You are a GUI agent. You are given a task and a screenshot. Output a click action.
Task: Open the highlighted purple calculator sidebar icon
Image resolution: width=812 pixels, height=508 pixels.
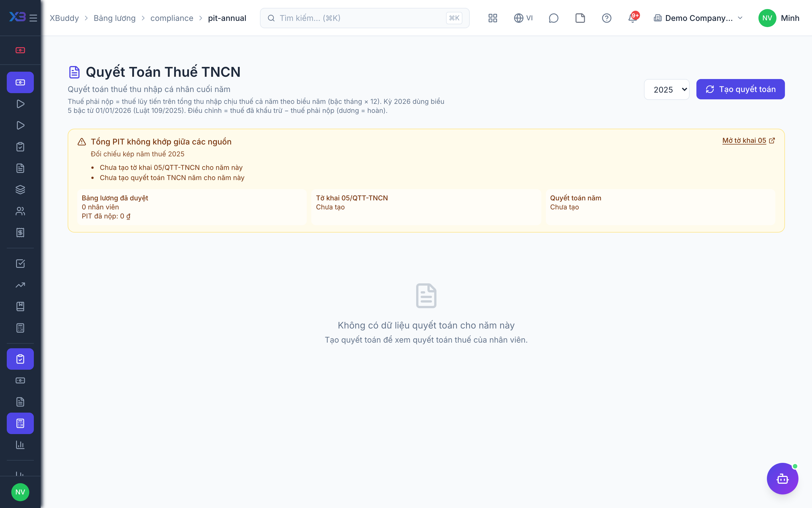tap(20, 423)
